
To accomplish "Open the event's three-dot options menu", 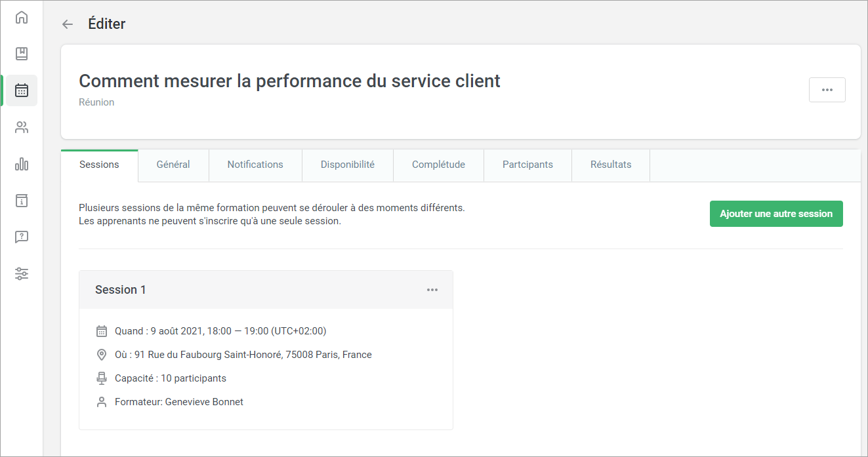I will pos(827,90).
